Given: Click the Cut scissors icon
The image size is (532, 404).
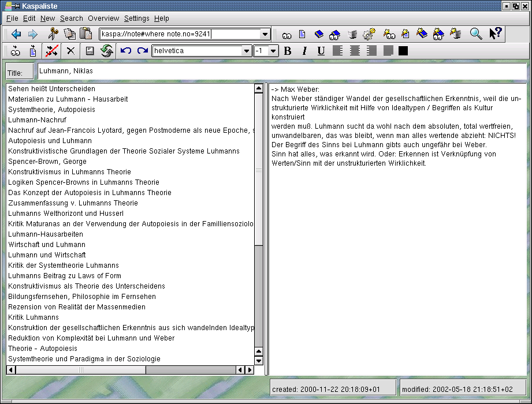Looking at the screenshot, I should 53,33.
